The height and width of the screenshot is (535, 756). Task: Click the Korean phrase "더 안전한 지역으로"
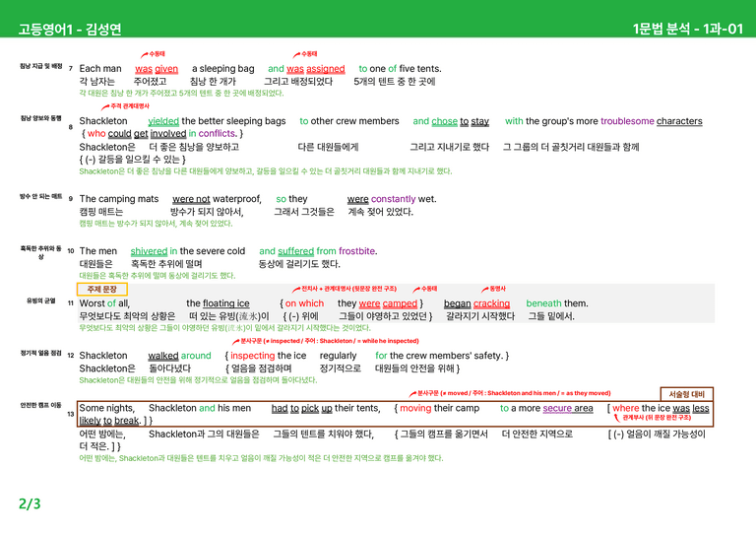tap(537, 435)
